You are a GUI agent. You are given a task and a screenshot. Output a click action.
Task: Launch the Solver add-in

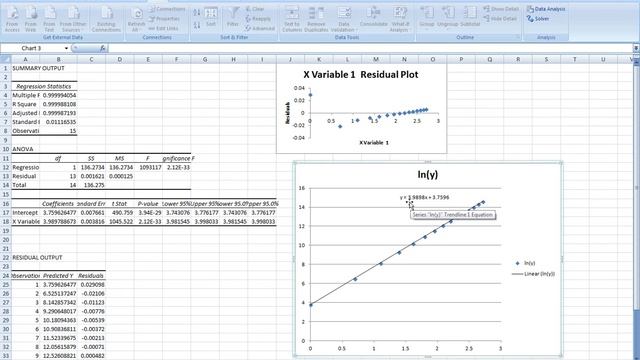[x=538, y=19]
